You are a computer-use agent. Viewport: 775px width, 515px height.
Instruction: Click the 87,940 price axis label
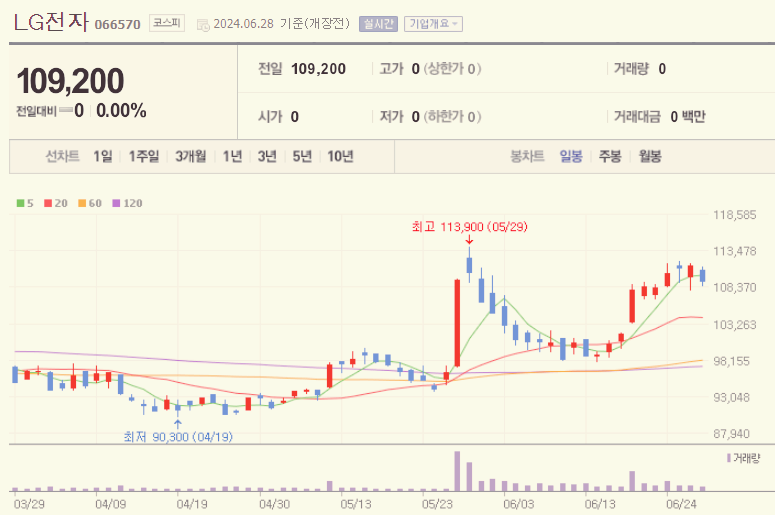[x=732, y=434]
